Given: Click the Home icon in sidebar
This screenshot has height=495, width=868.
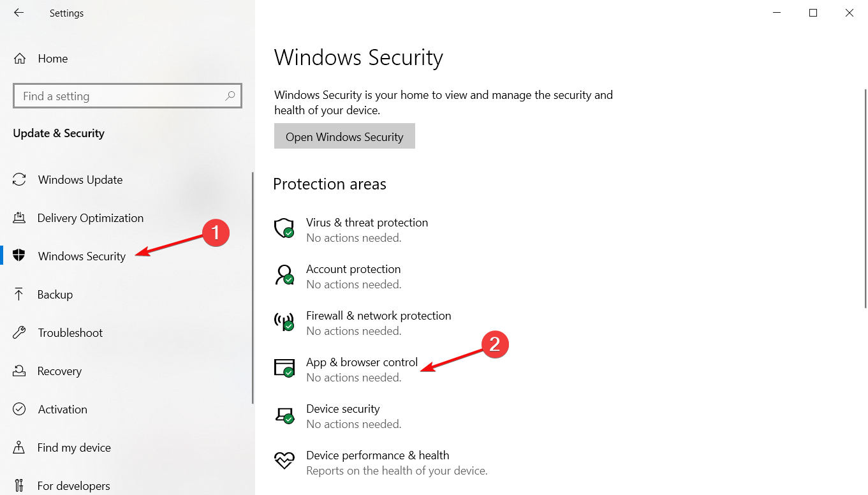Looking at the screenshot, I should tap(20, 59).
